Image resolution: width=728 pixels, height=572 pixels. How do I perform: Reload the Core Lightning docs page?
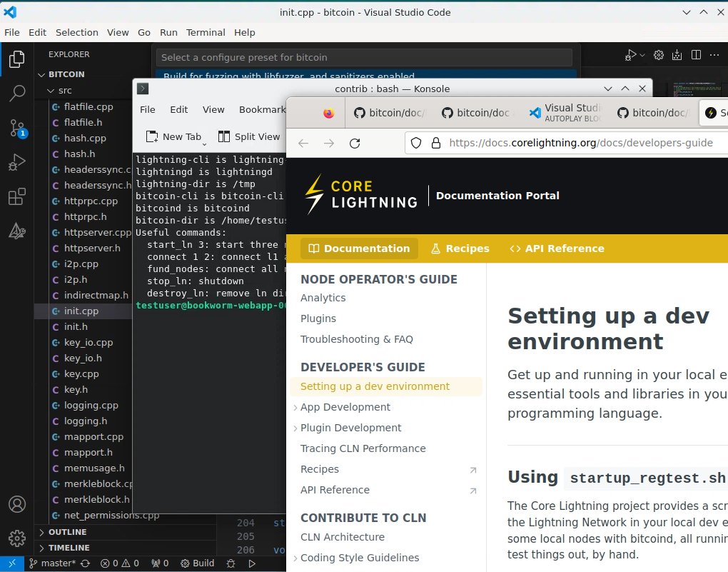355,143
